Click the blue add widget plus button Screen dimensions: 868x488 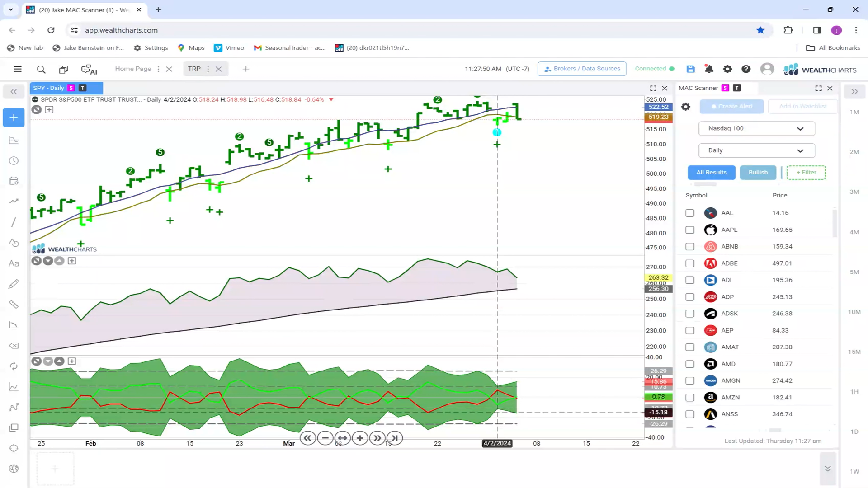14,117
